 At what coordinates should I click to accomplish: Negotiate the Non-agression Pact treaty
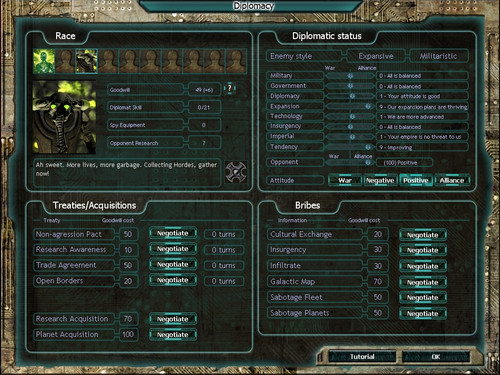coord(173,233)
